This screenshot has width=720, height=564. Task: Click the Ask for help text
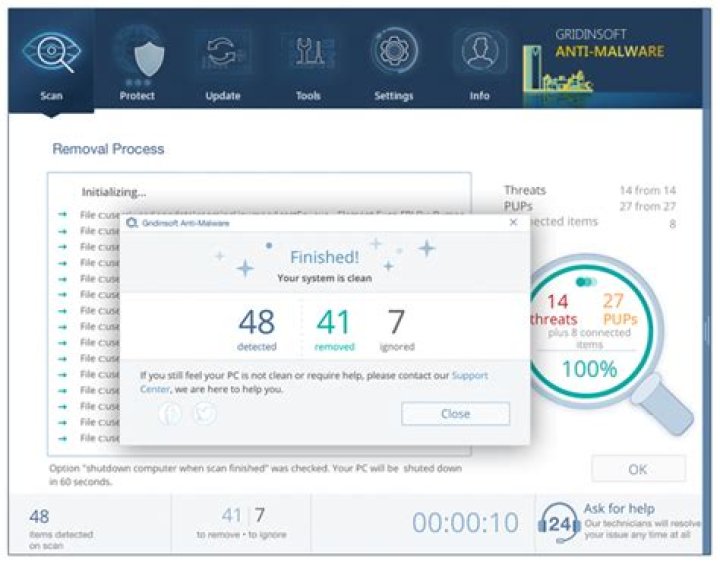click(x=619, y=508)
